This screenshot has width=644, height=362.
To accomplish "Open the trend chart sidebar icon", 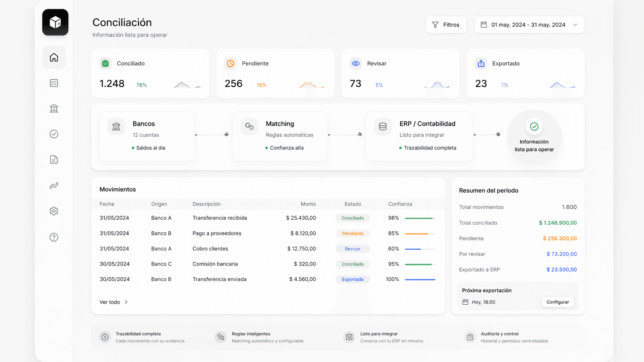I will [x=54, y=185].
